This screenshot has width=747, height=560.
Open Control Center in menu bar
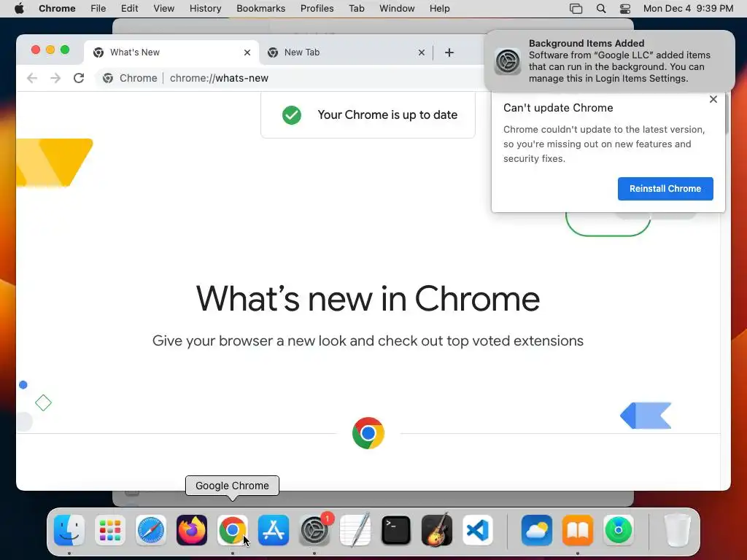click(x=625, y=9)
